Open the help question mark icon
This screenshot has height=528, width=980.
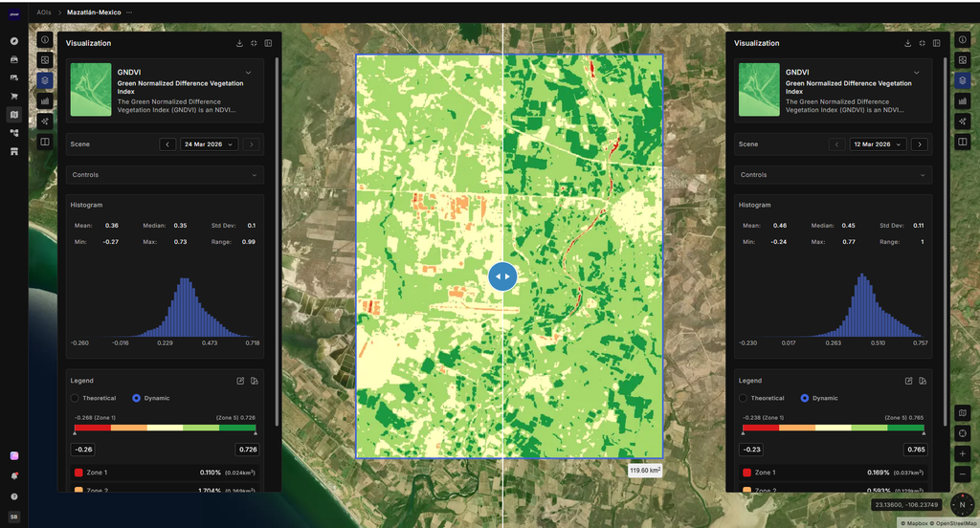click(13, 496)
